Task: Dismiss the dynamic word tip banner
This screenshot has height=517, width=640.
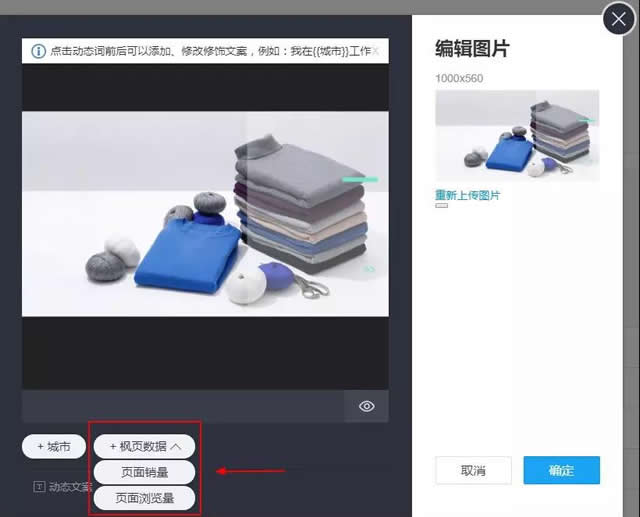Action: [379, 50]
